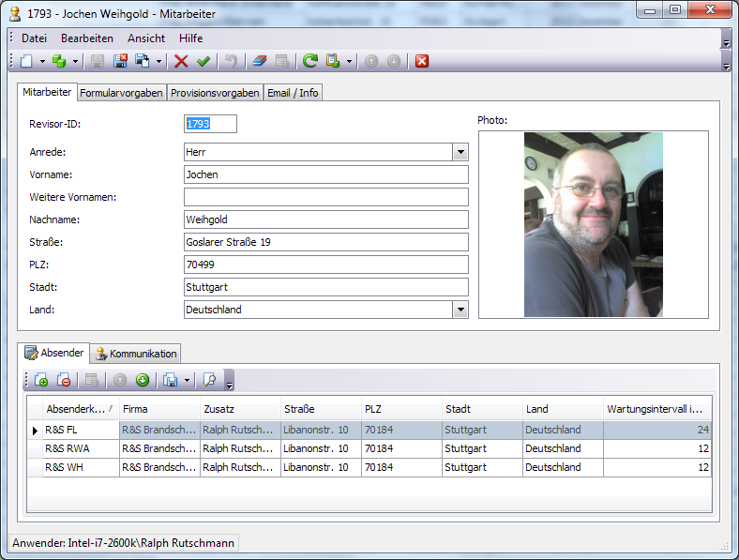
Task: Open the Anrede dropdown arrow
Action: 460,152
